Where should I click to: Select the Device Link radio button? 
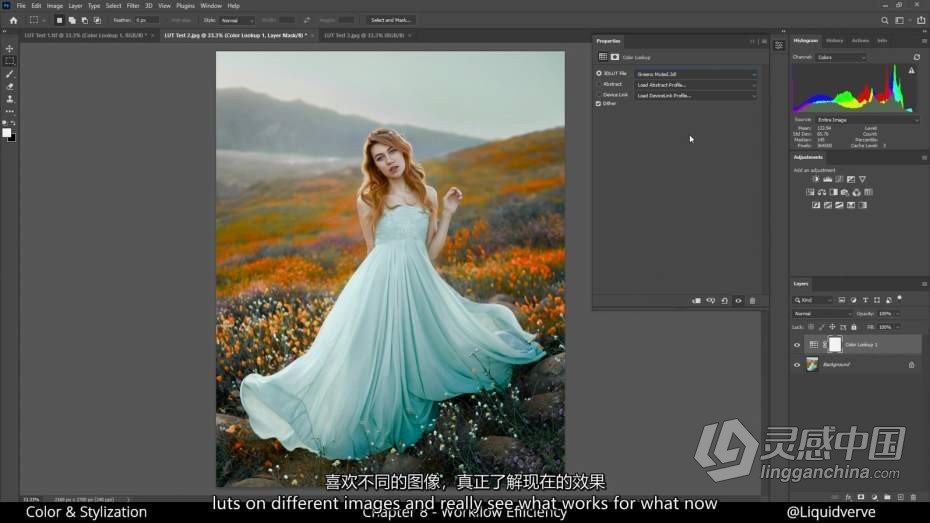(598, 95)
